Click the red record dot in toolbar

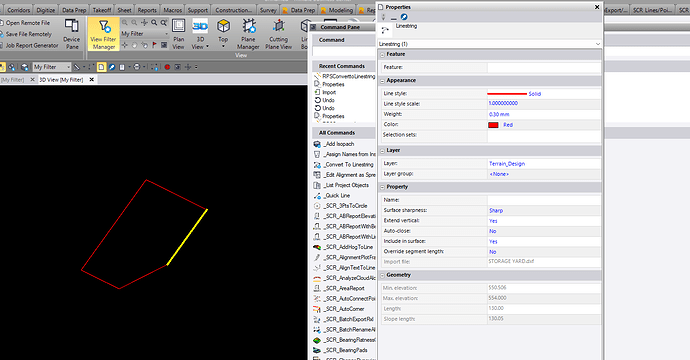tap(167, 67)
